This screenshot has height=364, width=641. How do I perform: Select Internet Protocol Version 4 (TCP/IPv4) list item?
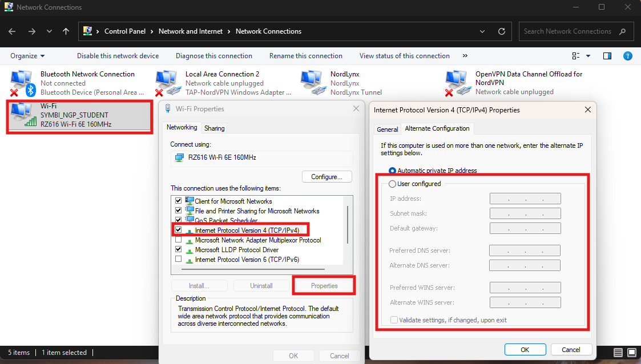247,230
